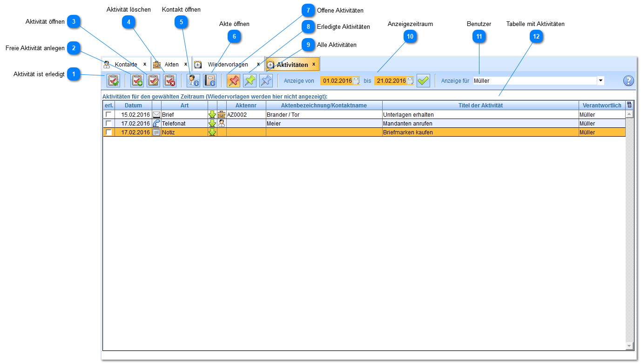The image size is (641, 364).
Task: Sort by Verantwortlich column
Action: click(602, 106)
